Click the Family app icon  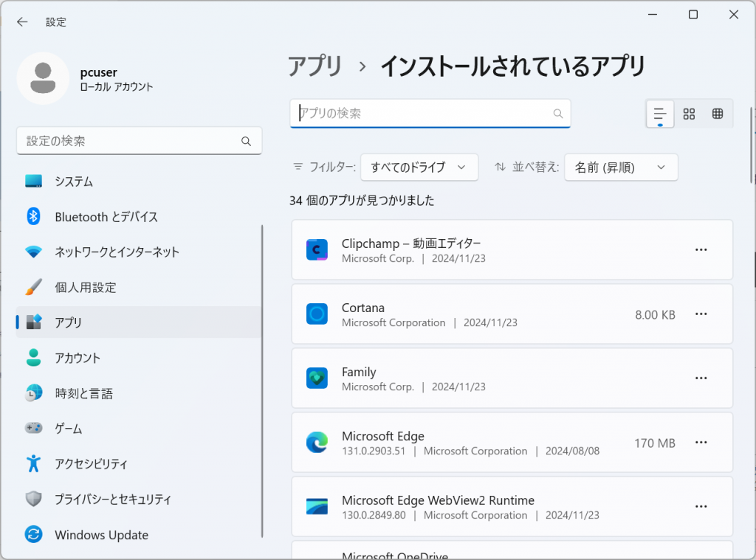(x=317, y=378)
